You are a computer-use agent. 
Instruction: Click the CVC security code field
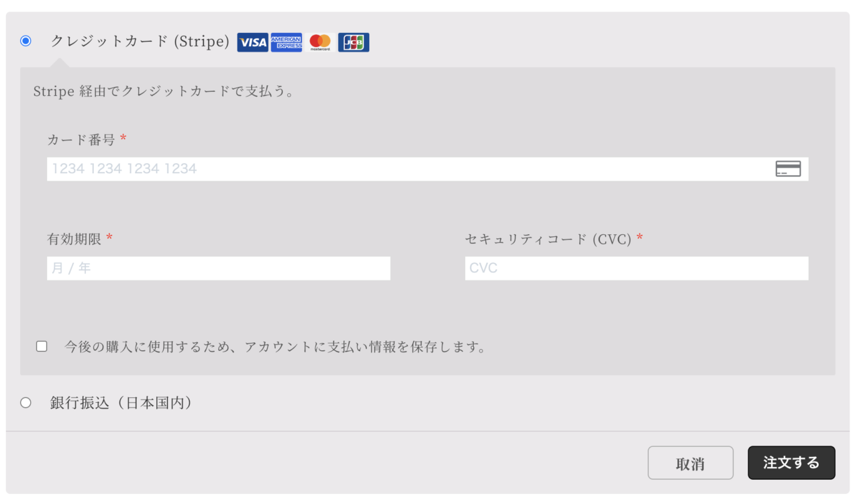pyautogui.click(x=636, y=268)
